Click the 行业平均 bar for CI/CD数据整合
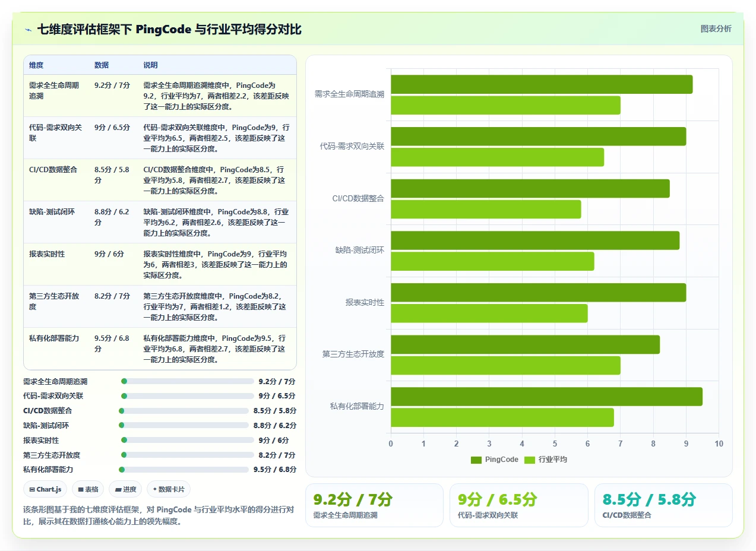The image size is (756, 551). [x=486, y=209]
